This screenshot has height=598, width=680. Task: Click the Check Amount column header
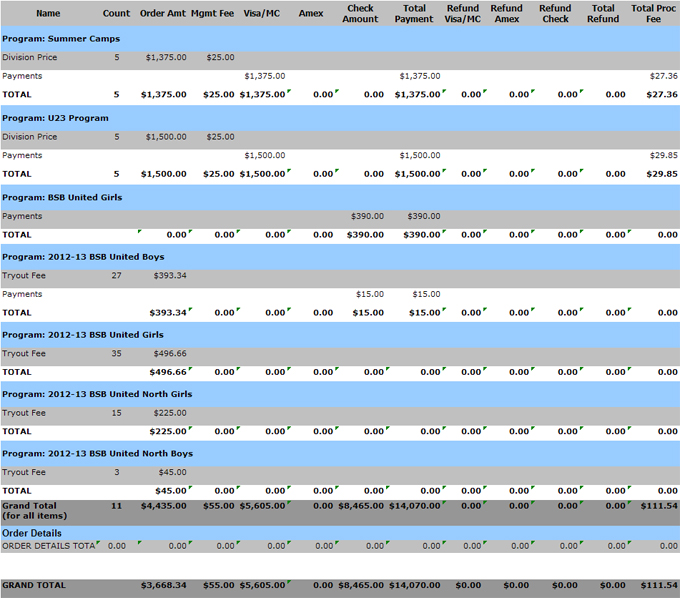pyautogui.click(x=360, y=13)
